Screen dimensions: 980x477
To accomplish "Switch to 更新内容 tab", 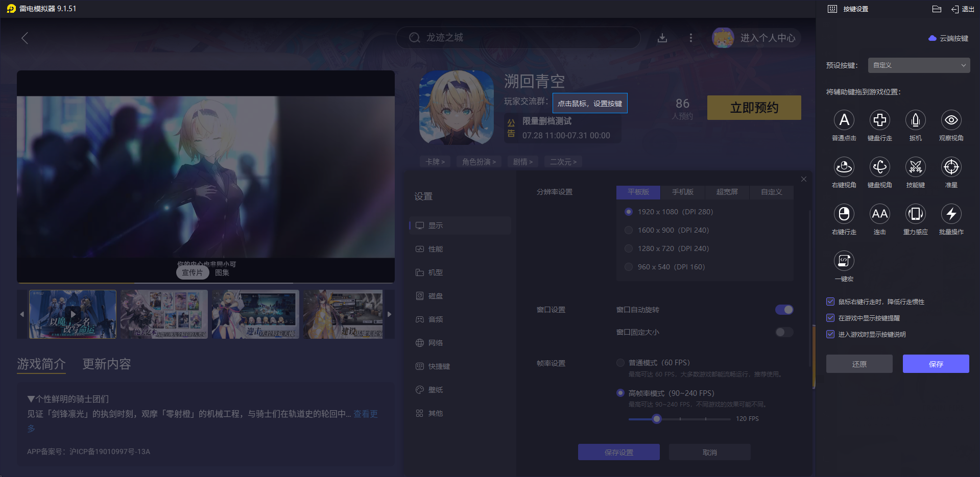I will (x=107, y=364).
